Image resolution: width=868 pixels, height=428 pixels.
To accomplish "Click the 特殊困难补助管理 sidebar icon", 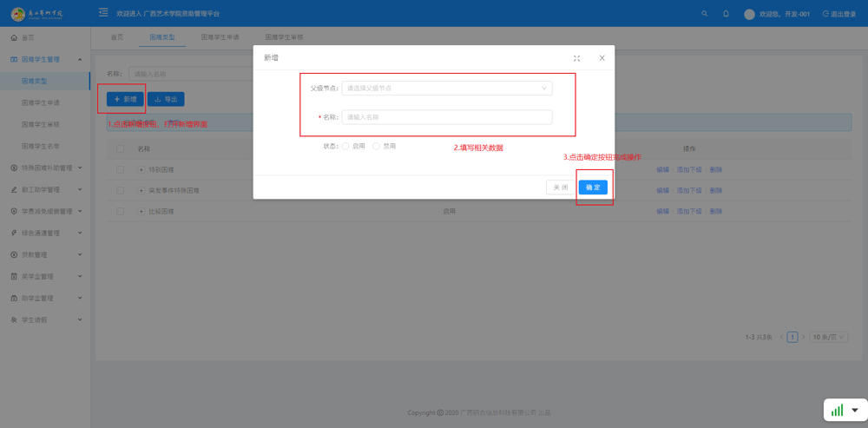I will coord(15,168).
